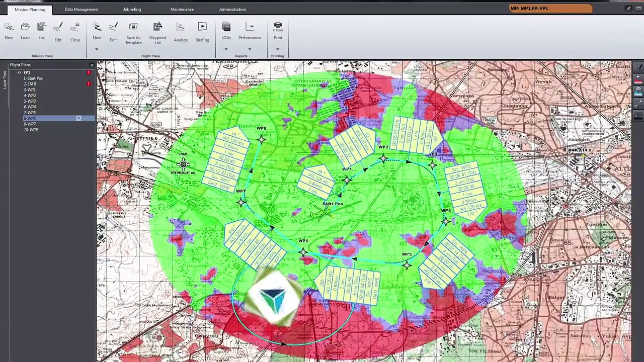The image size is (644, 362).
Task: Click the MP: MP1, FP: FP1 status bar
Action: click(x=550, y=9)
